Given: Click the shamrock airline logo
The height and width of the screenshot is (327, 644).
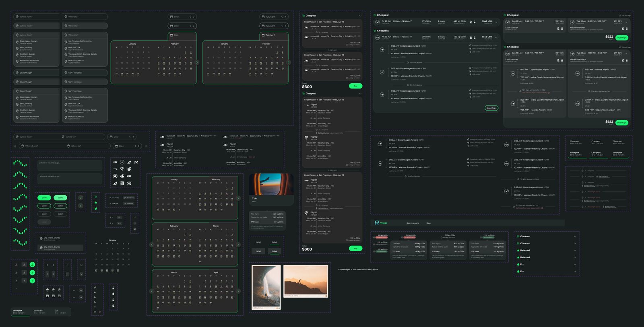Looking at the screenshot, I should pos(122,176).
